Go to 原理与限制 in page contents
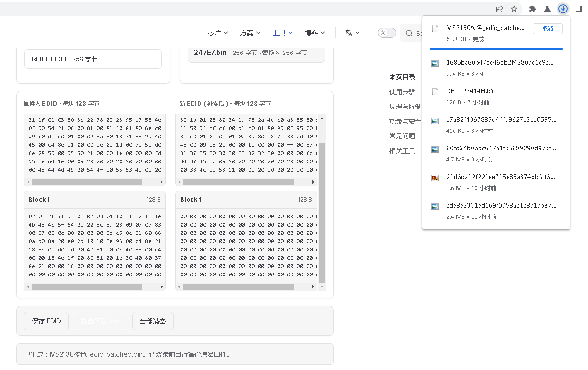Screen dimensions: 588x370 406,107
